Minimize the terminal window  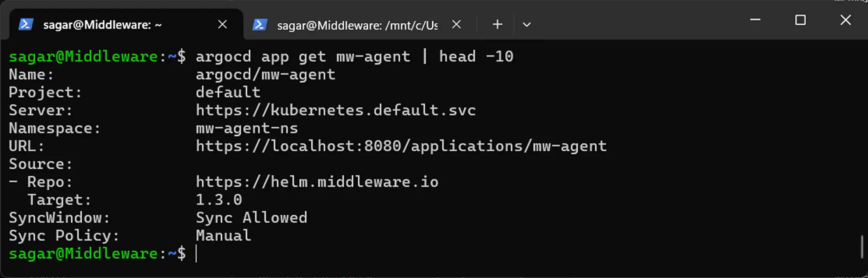click(x=755, y=20)
